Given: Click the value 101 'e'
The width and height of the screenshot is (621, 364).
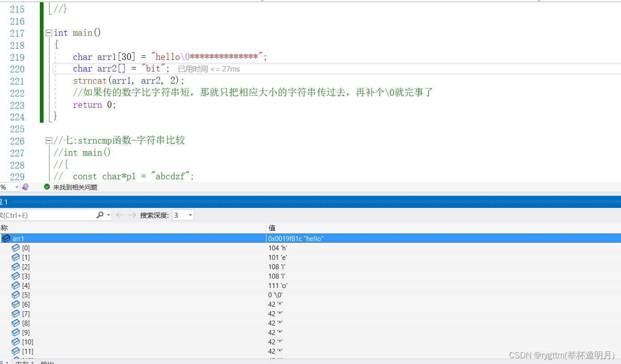Looking at the screenshot, I should point(278,258).
